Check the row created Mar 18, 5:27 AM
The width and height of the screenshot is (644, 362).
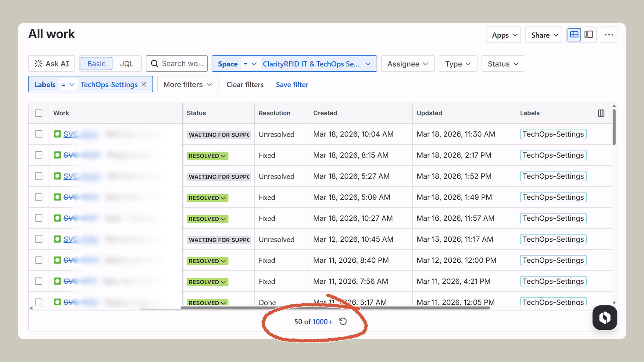38,176
